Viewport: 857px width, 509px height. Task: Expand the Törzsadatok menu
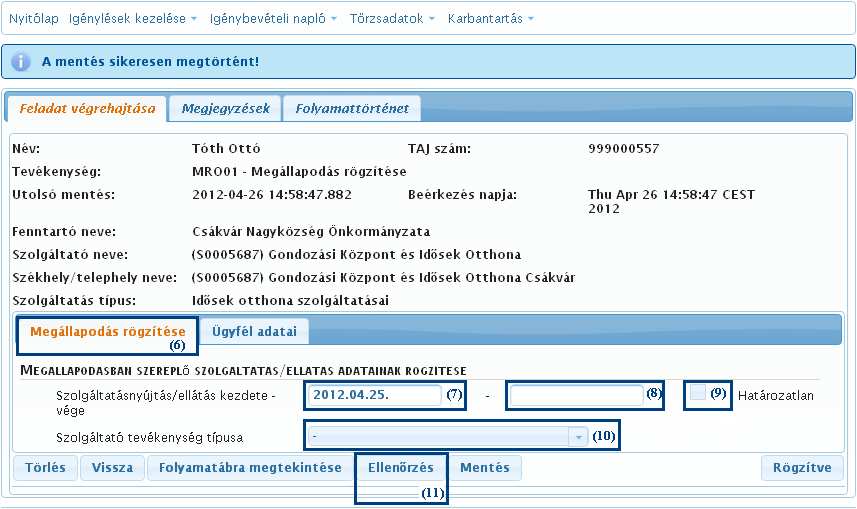pyautogui.click(x=392, y=19)
